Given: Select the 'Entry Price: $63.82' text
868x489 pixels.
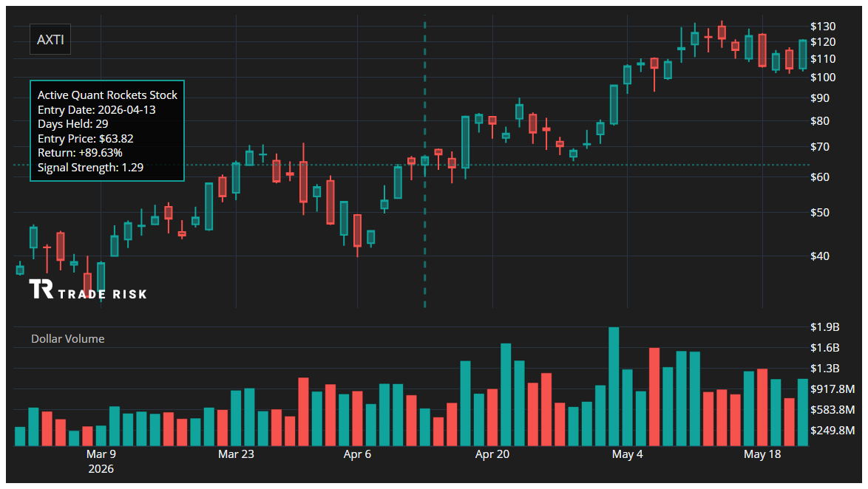Looking at the screenshot, I should point(85,138).
